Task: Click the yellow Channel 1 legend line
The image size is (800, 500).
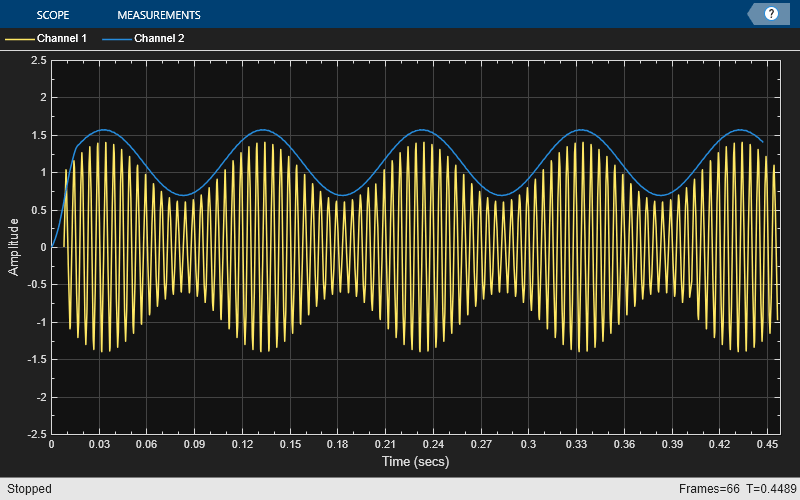Action: (19, 39)
